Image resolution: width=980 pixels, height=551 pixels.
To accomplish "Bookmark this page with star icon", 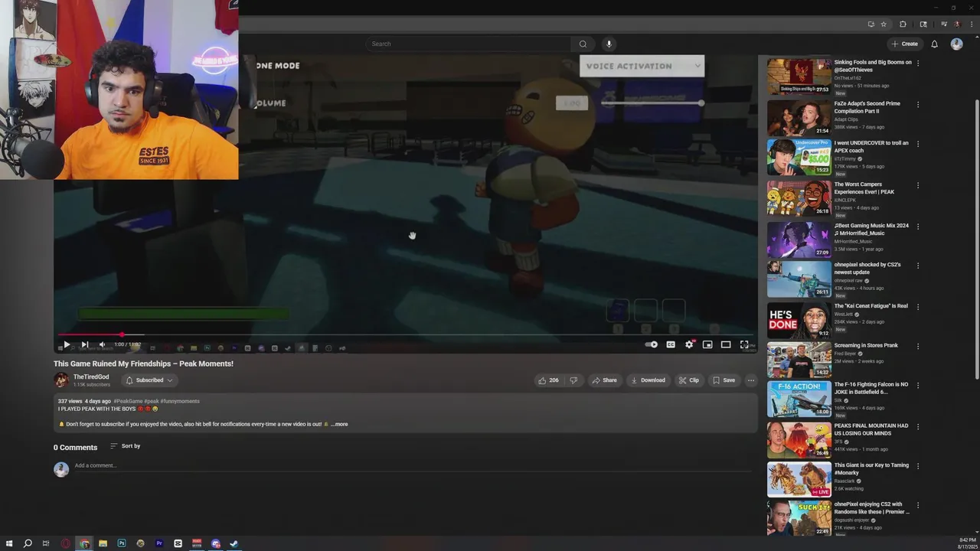I will (884, 24).
